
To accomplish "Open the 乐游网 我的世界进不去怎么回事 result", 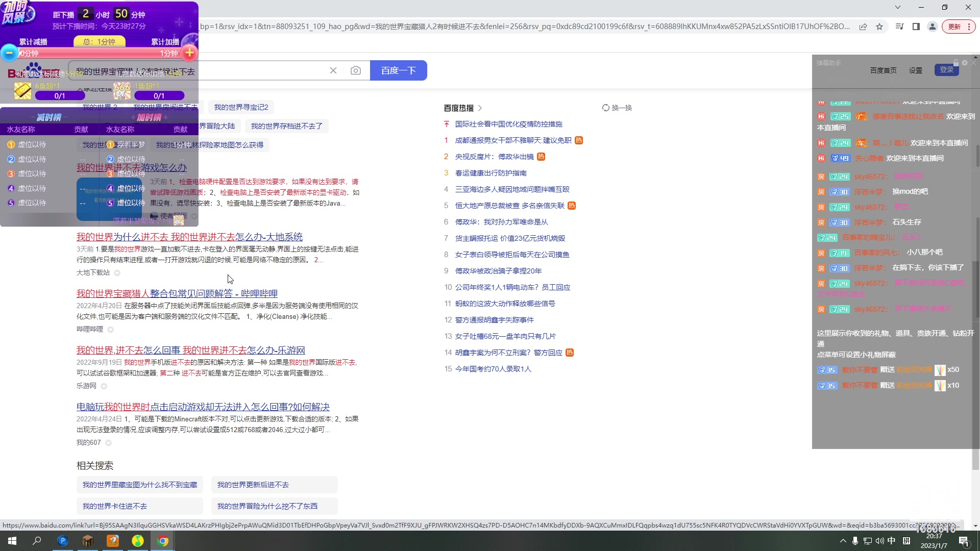I will click(191, 350).
